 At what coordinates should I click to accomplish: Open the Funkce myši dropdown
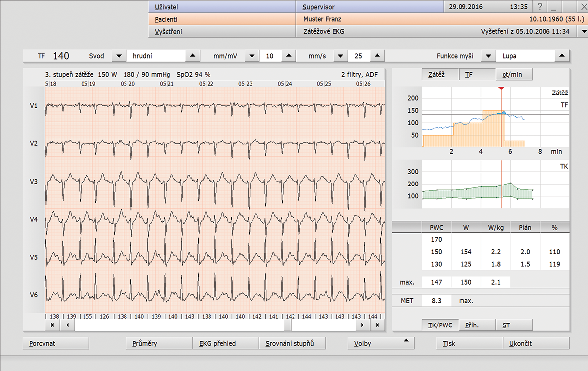point(488,56)
